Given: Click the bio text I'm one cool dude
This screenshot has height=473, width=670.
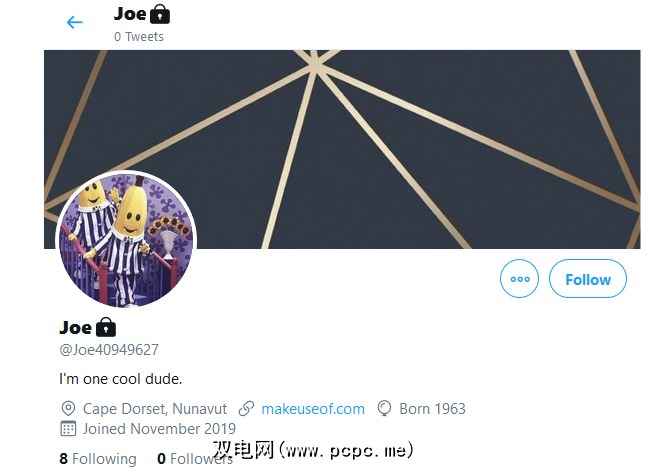Looking at the screenshot, I should click(x=120, y=379).
